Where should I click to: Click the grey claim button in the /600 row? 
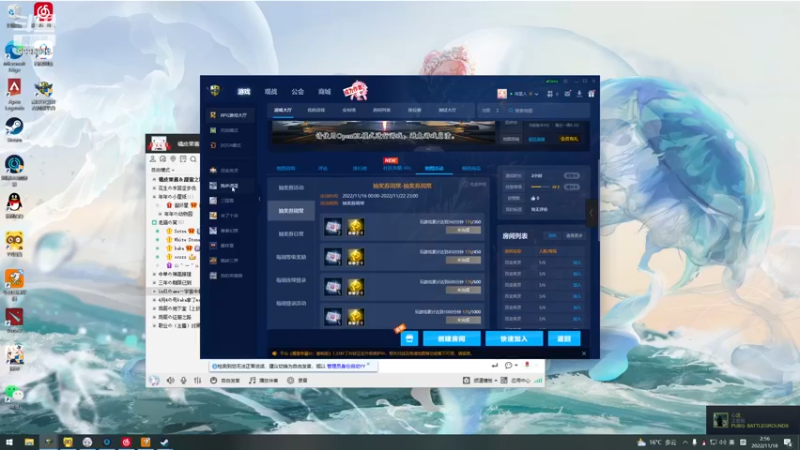coord(463,290)
